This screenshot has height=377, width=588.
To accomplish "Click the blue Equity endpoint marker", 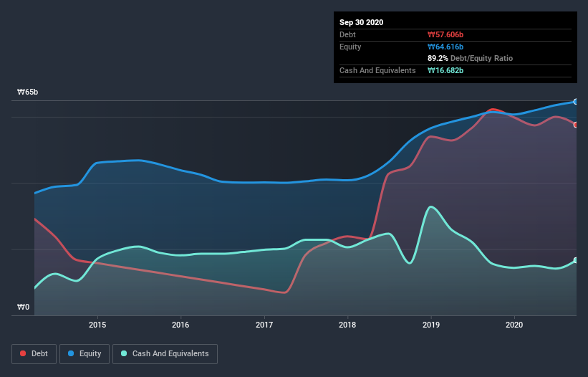I will 576,102.
